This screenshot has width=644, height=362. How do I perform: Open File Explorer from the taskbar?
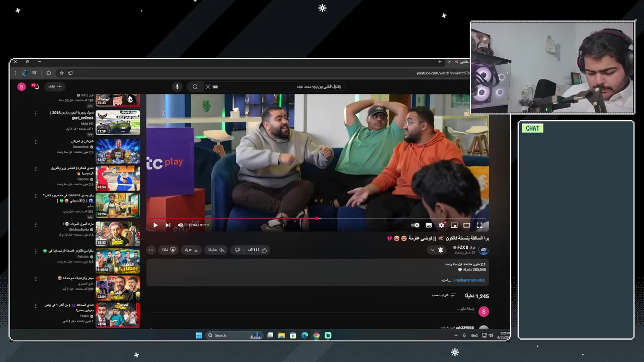(x=281, y=335)
